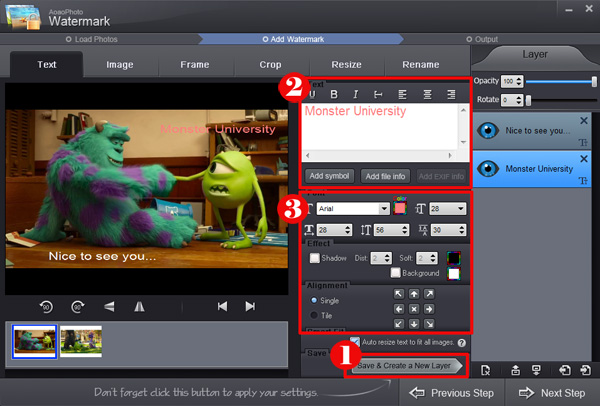This screenshot has width=600, height=406.
Task: Align watermark to top-right corner
Action: pos(429,293)
